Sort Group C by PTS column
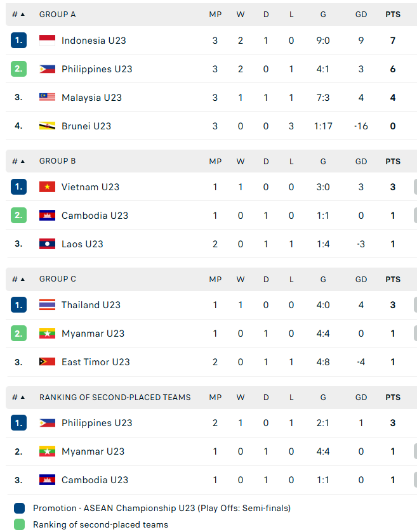This screenshot has width=417, height=532. pyautogui.click(x=392, y=279)
